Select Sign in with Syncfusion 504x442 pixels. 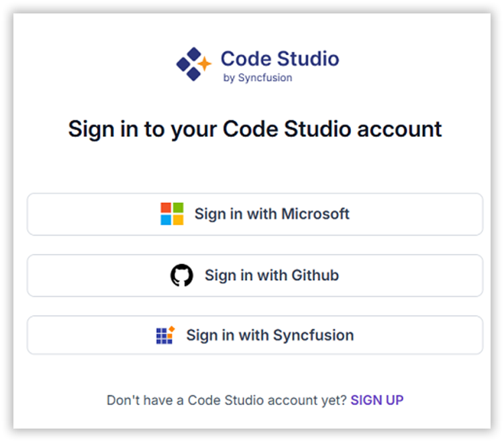click(x=255, y=335)
